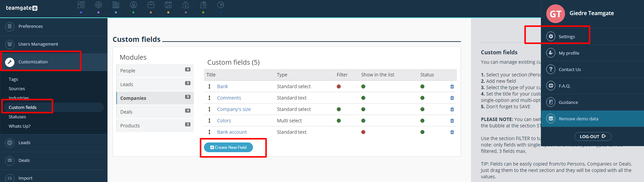
Task: Open the companies buildings icon in top bar
Action: pos(116,5)
